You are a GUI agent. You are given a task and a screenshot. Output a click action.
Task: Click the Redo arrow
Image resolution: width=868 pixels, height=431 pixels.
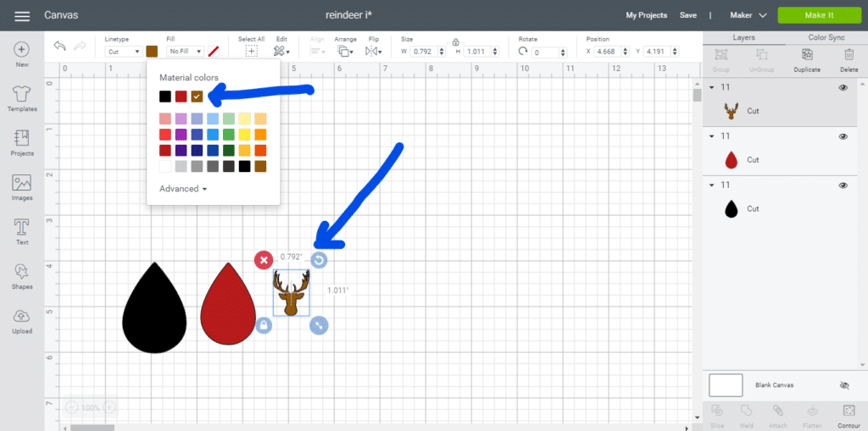[x=81, y=46]
